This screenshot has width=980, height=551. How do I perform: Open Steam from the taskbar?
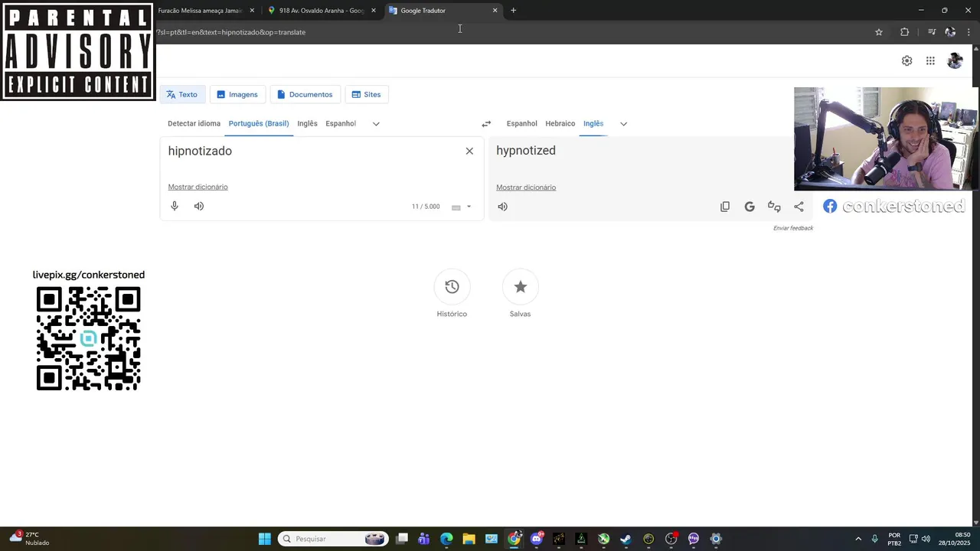(626, 539)
